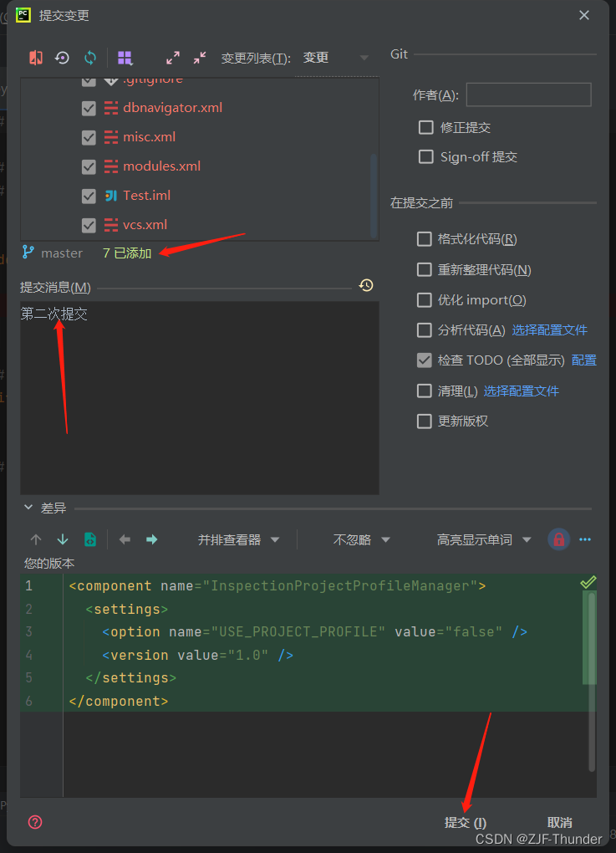Click the '7 已添加' status text
The image size is (616, 853).
(x=127, y=253)
